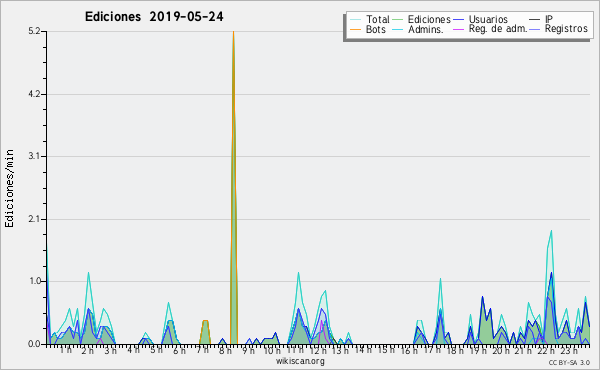Click the '4 h' x-axis label
The image size is (600, 370).
pyautogui.click(x=134, y=350)
